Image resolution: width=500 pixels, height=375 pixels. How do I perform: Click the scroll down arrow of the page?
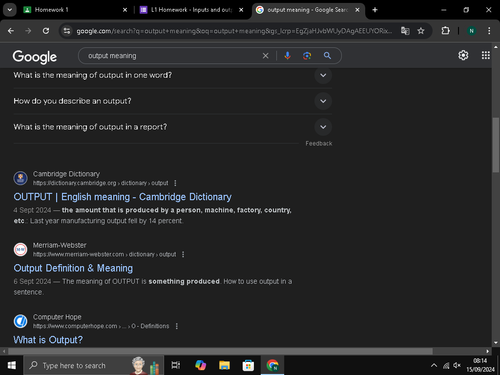[x=496, y=343]
